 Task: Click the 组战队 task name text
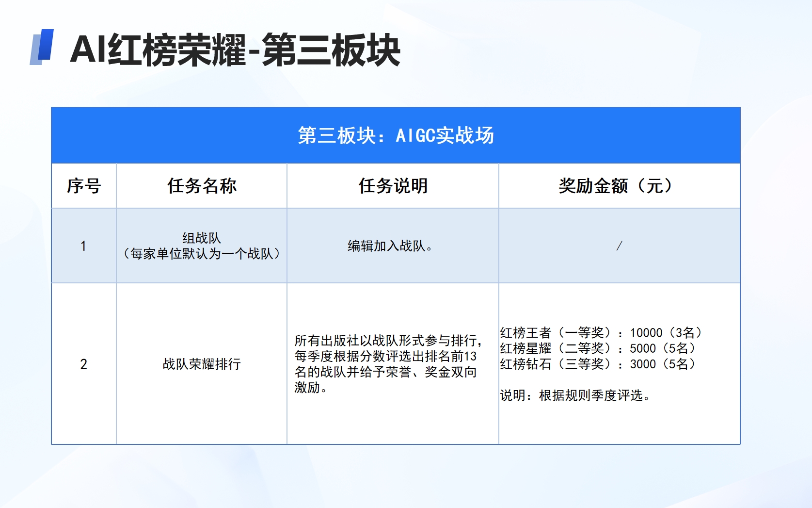[202, 238]
